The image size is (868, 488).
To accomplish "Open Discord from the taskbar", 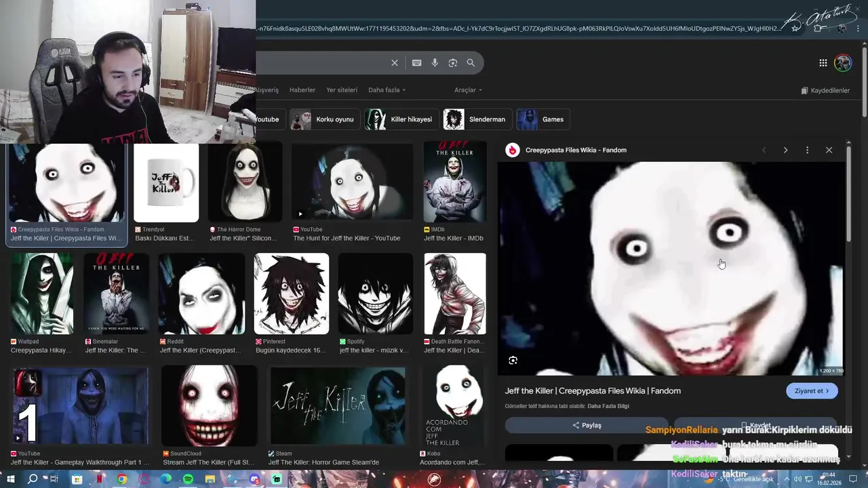I will pyautogui.click(x=254, y=479).
